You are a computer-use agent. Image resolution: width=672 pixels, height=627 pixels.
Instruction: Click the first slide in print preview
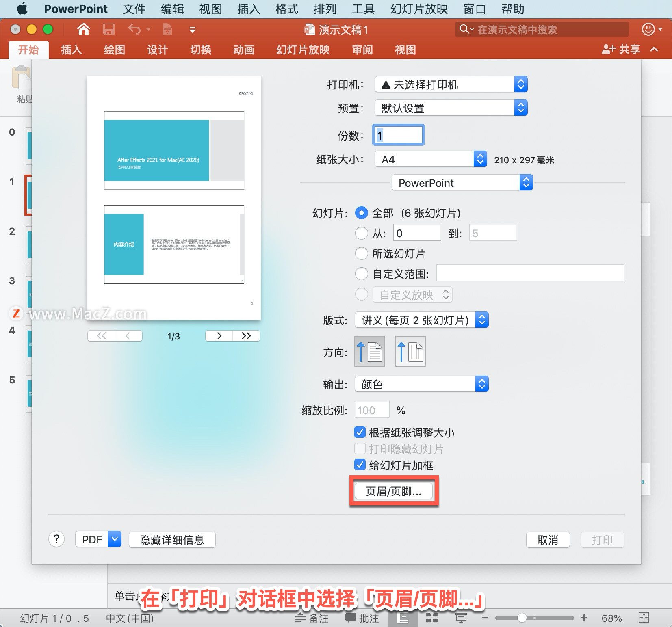tap(174, 150)
